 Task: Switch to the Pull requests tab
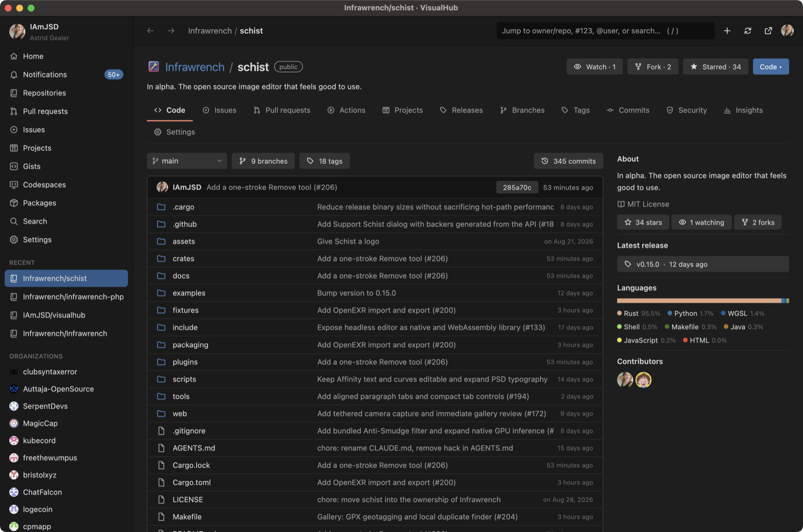[x=282, y=110]
